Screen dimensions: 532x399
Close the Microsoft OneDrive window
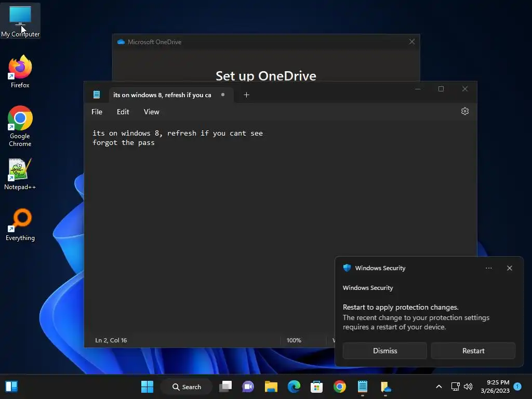click(412, 42)
